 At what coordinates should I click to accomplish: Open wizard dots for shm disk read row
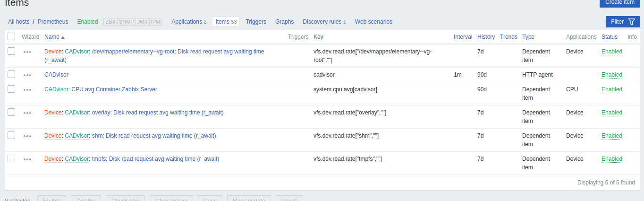27,136
